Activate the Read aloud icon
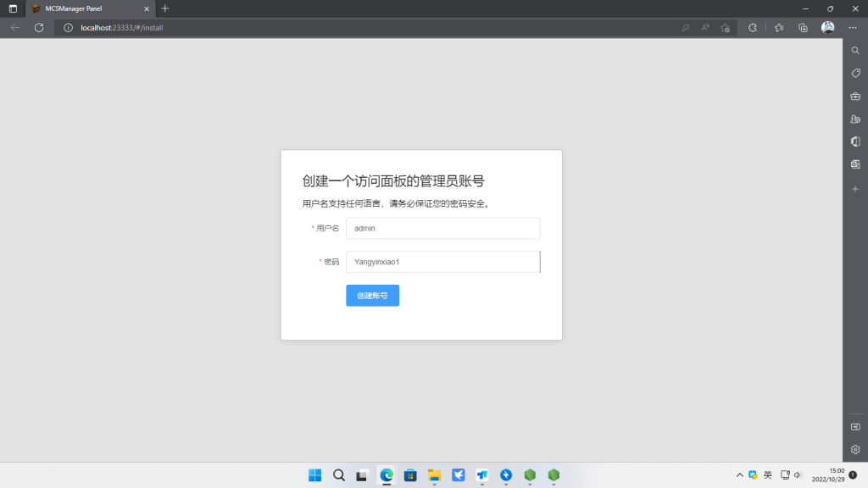The height and width of the screenshot is (488, 868). tap(705, 28)
